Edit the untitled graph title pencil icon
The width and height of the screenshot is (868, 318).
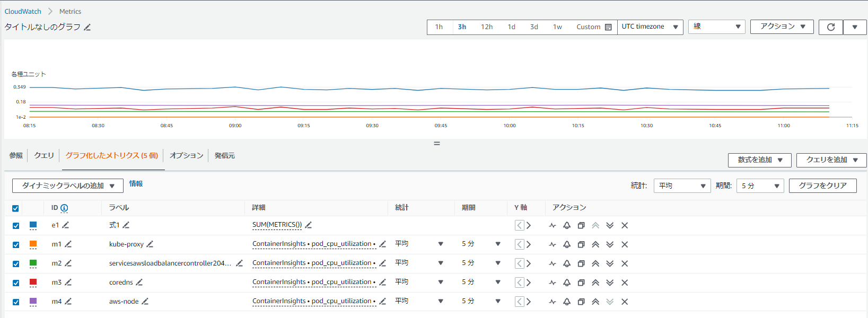tap(87, 27)
